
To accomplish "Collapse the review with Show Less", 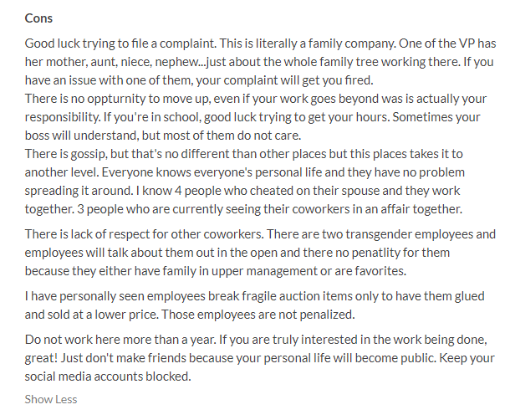I will (50, 399).
